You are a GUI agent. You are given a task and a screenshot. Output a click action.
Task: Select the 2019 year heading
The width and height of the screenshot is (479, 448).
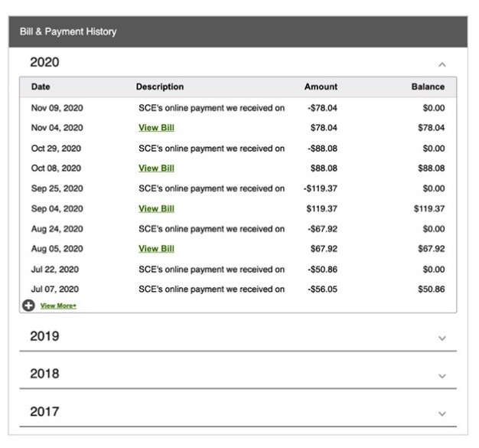point(44,336)
